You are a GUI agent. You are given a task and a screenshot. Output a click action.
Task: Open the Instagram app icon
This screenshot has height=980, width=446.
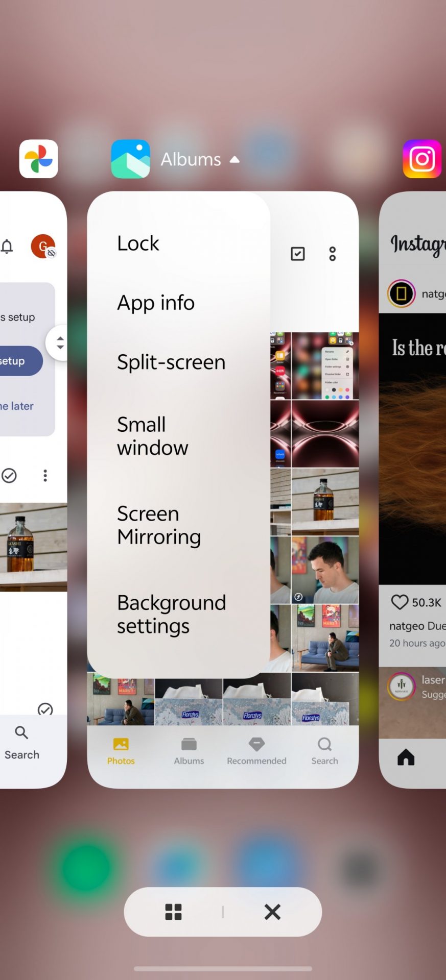(x=421, y=159)
